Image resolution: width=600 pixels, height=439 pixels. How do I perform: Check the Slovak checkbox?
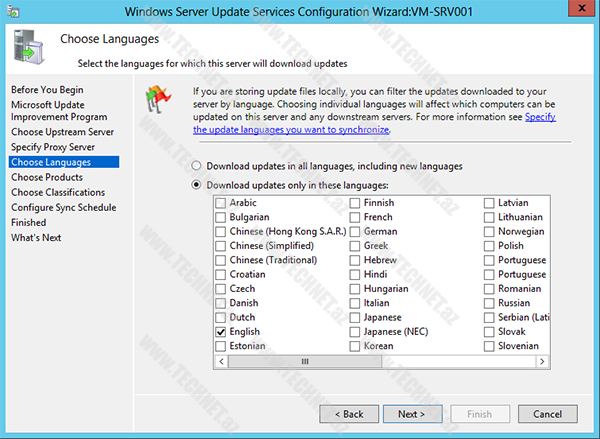click(489, 332)
